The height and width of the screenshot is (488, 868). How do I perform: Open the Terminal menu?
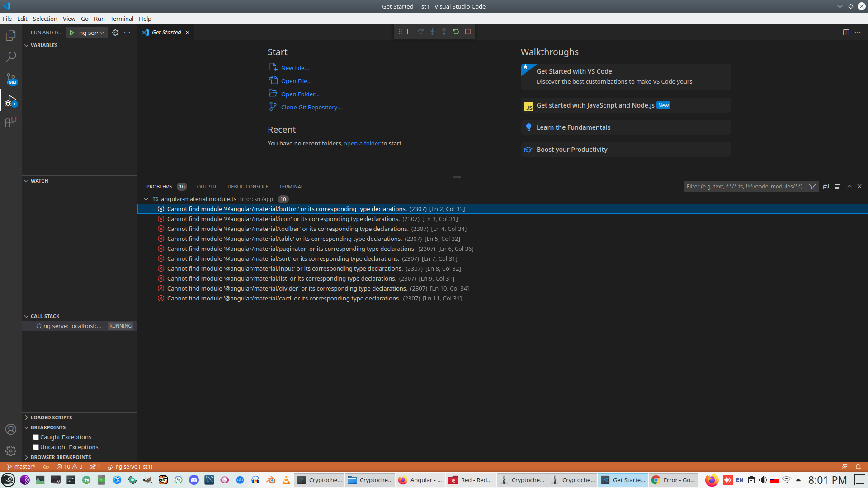point(122,19)
